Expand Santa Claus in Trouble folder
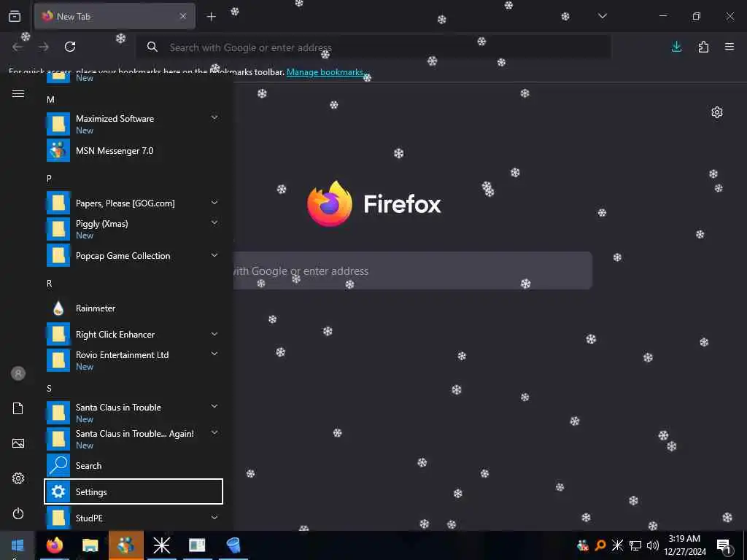The width and height of the screenshot is (747, 560). 133,413
